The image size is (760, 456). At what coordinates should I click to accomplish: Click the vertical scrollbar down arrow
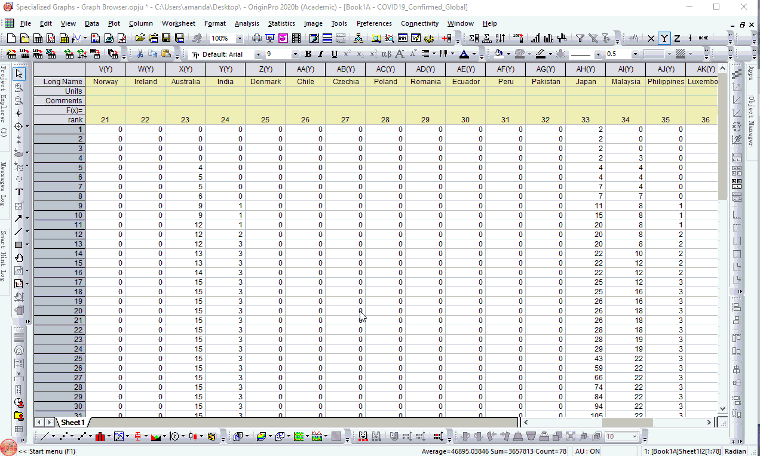coord(723,409)
